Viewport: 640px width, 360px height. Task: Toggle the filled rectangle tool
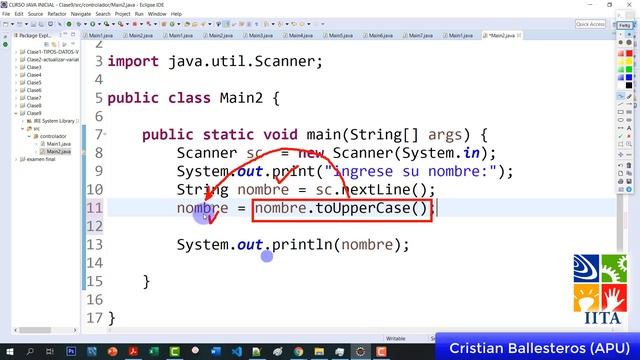click(629, 112)
